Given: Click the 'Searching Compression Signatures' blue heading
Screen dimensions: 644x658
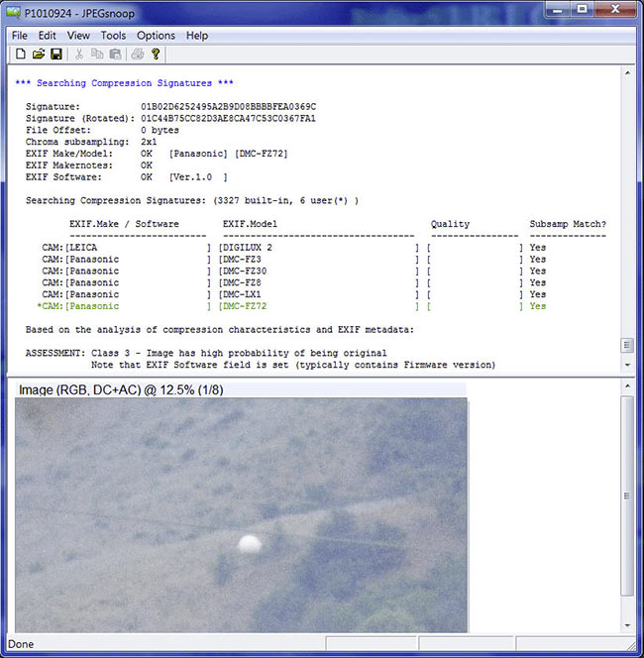Looking at the screenshot, I should tap(124, 83).
